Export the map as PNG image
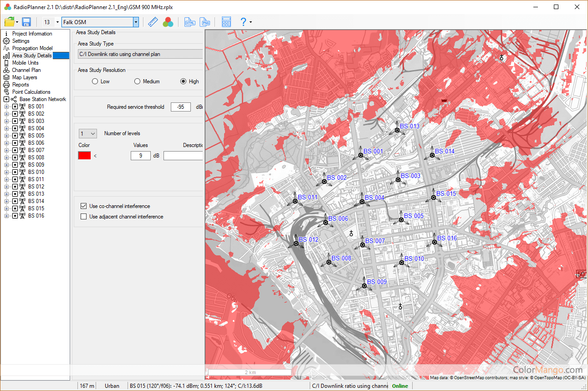The height and width of the screenshot is (391, 588). pos(206,22)
